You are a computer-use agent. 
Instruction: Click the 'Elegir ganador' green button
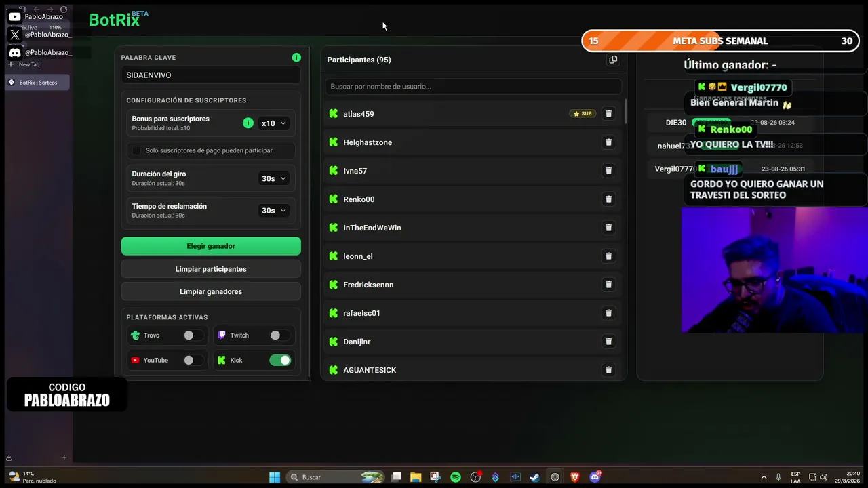click(x=211, y=246)
